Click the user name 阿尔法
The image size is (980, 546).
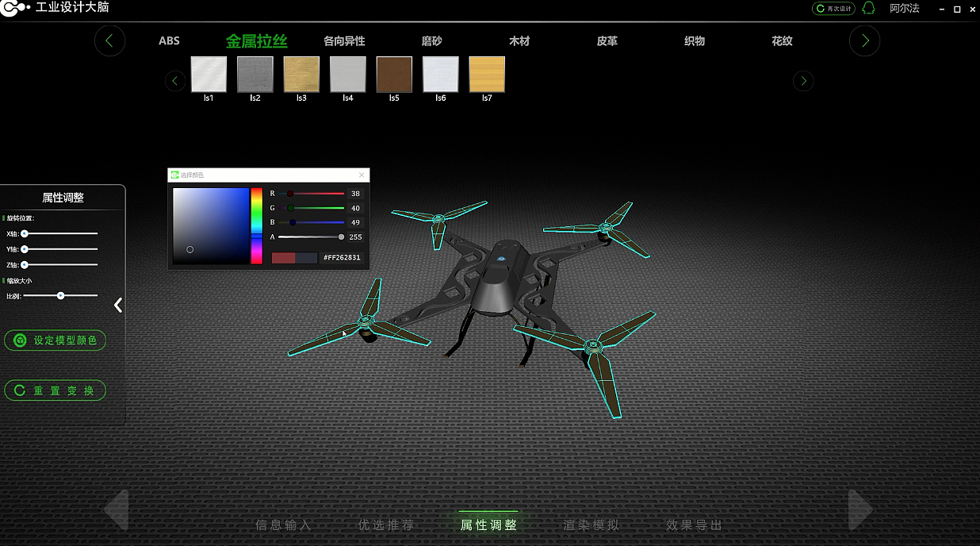[x=905, y=9]
